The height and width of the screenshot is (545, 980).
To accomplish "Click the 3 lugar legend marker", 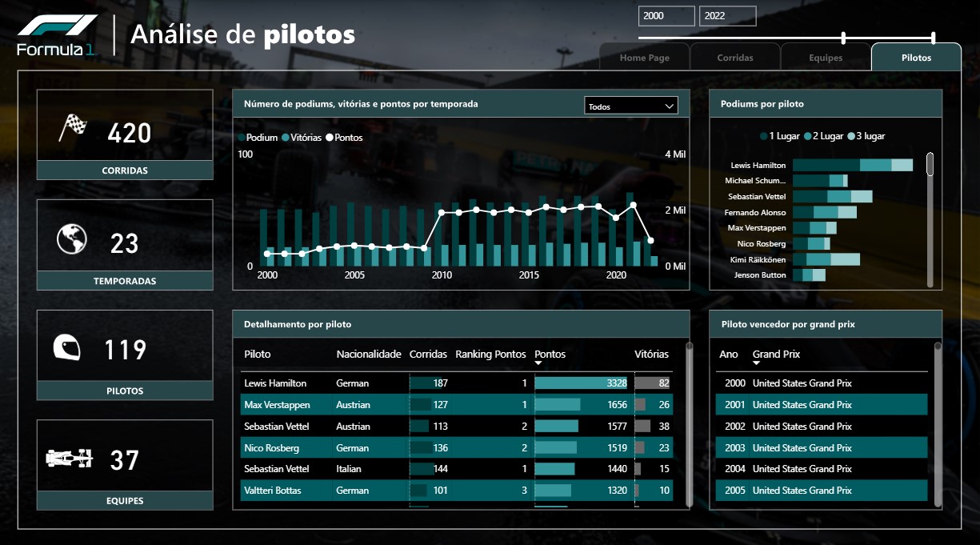I will click(850, 136).
